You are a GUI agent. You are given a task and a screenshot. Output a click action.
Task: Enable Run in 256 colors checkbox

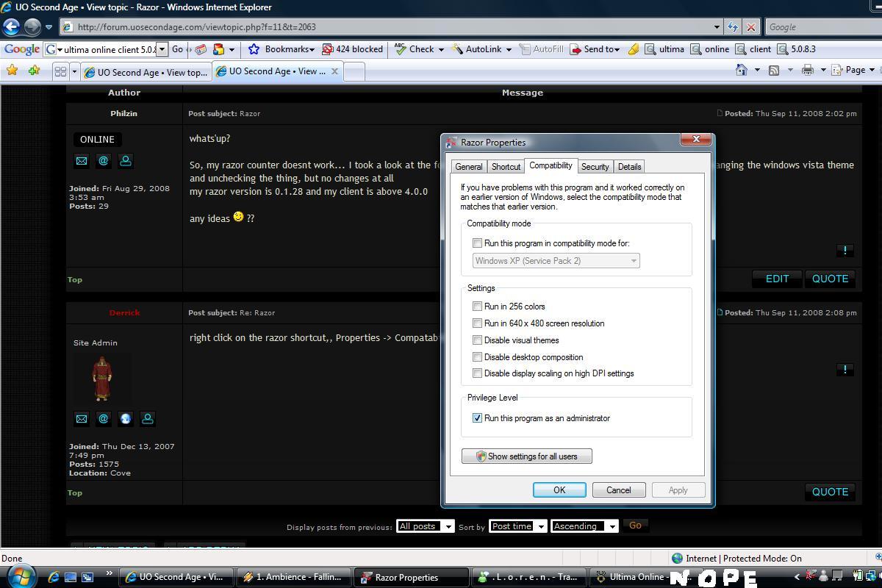(478, 306)
